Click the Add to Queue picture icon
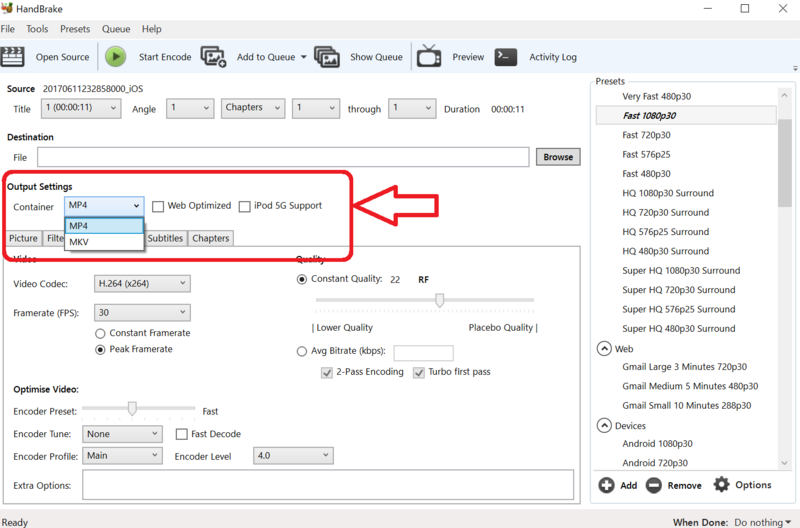 tap(213, 57)
